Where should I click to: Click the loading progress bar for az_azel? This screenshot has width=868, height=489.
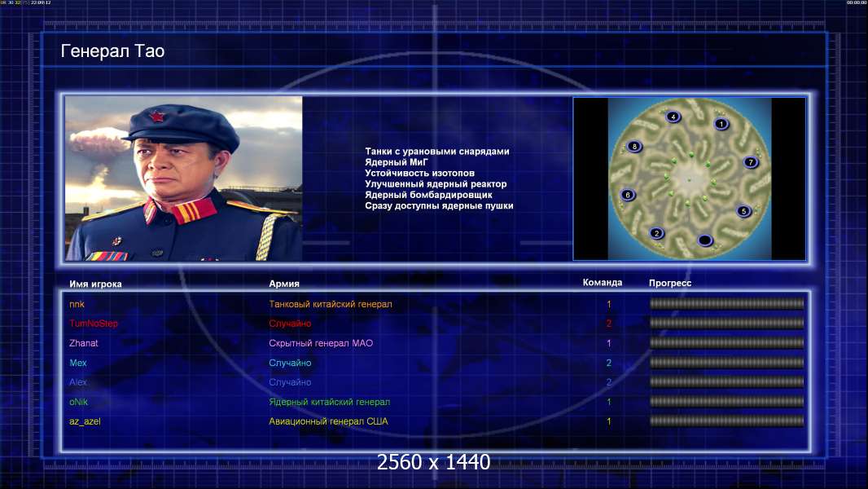(727, 421)
